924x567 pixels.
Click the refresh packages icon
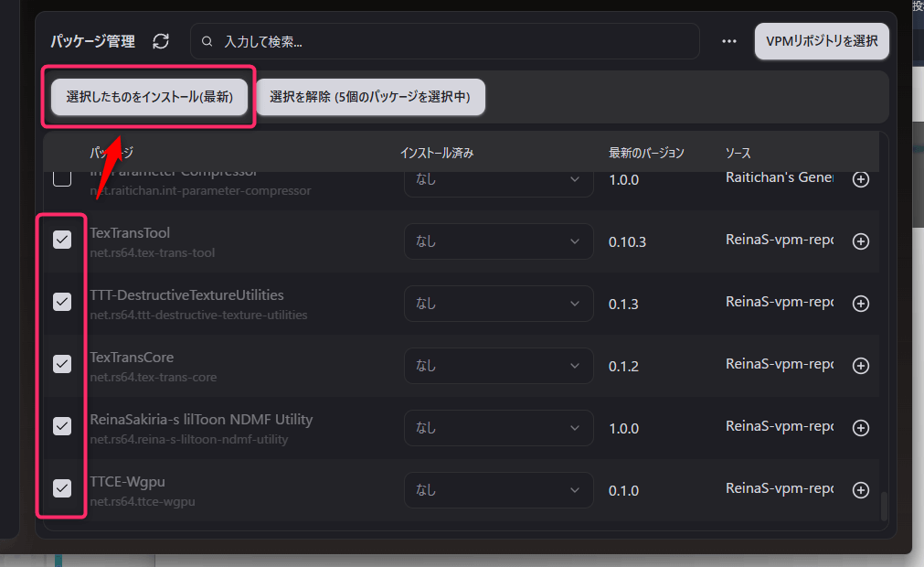(x=161, y=41)
